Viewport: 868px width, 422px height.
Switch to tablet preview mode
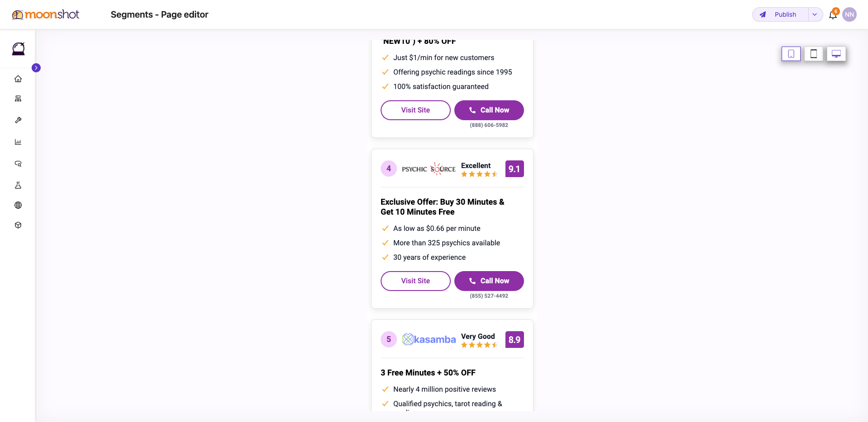coord(814,54)
